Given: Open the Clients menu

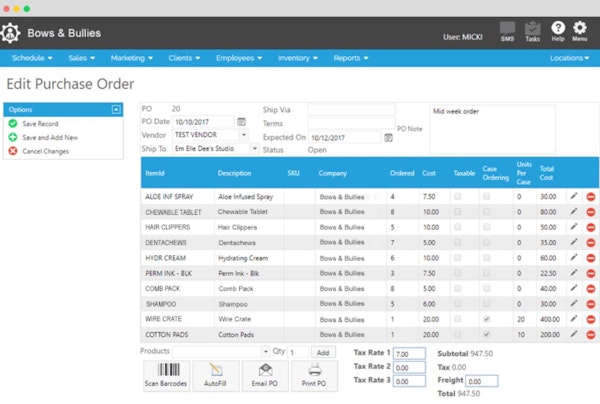Looking at the screenshot, I should click(x=184, y=58).
